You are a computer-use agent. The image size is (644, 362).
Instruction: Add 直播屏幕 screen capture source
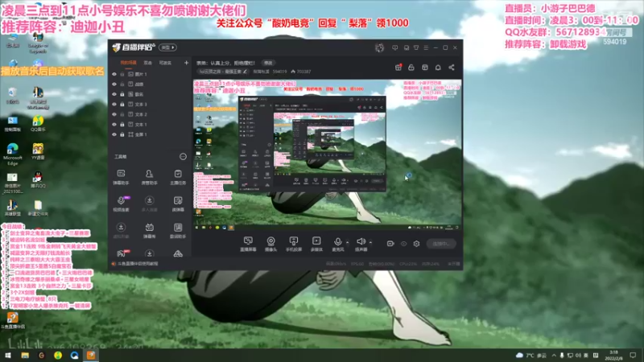coord(248,244)
